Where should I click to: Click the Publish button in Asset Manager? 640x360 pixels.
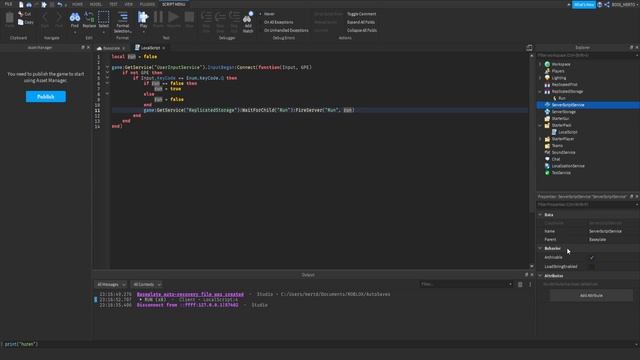(x=46, y=97)
